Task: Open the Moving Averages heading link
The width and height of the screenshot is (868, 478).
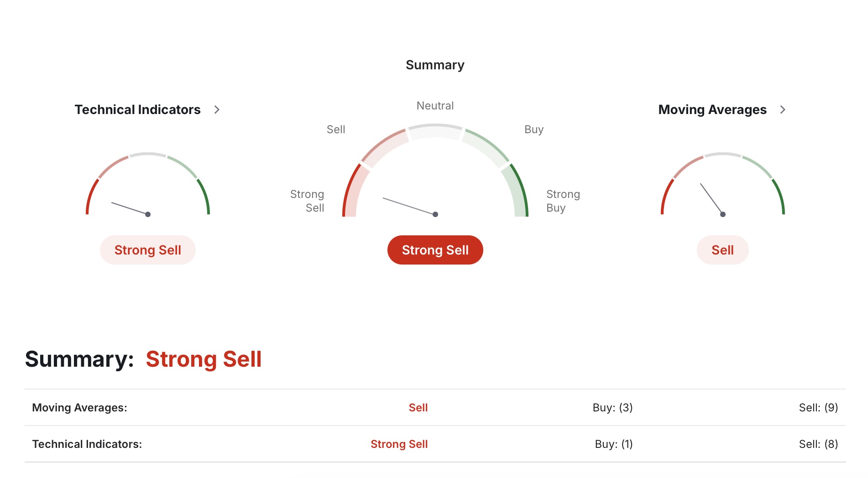Action: coord(712,109)
